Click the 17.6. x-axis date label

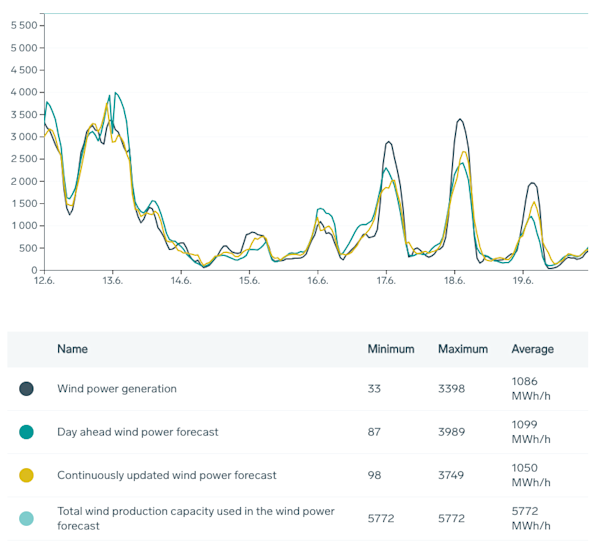(x=386, y=281)
